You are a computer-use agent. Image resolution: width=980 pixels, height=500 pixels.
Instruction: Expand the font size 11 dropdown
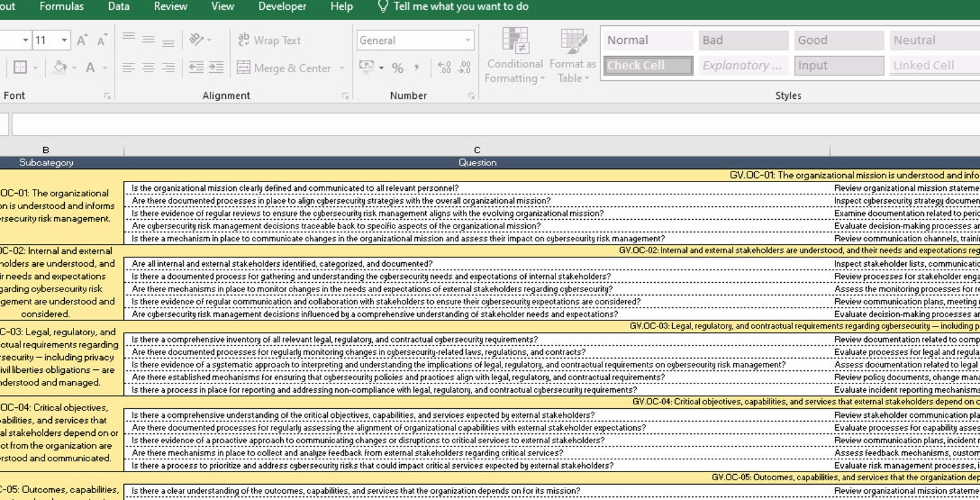(x=64, y=40)
